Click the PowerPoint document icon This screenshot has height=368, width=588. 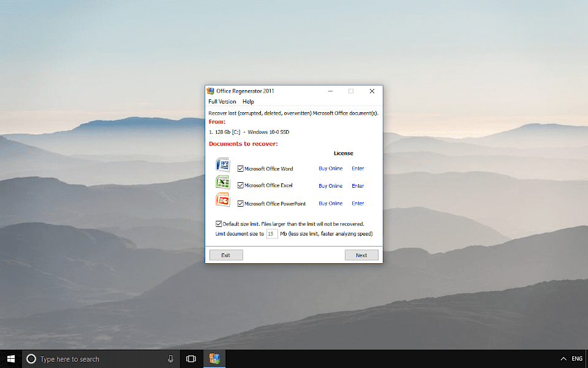pyautogui.click(x=223, y=200)
